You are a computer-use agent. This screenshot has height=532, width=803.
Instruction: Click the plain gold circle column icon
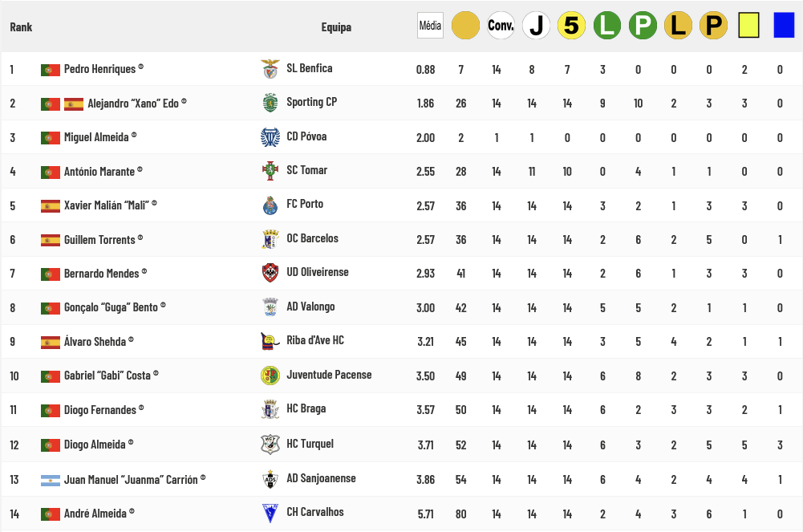pyautogui.click(x=465, y=26)
